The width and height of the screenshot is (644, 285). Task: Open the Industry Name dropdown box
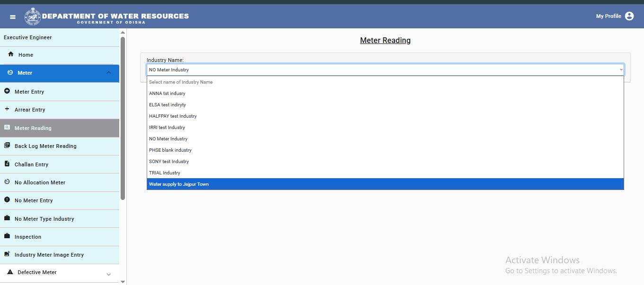tap(385, 69)
